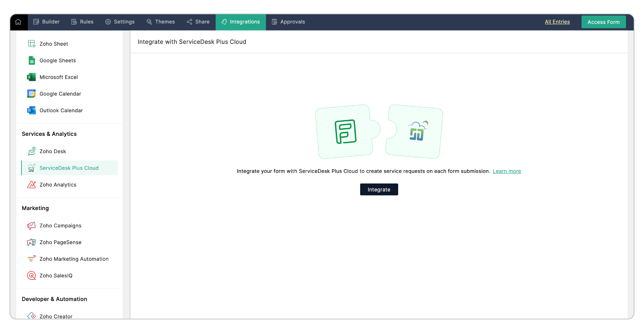Click the Outlook Calendar icon
This screenshot has width=644, height=333.
tap(31, 110)
